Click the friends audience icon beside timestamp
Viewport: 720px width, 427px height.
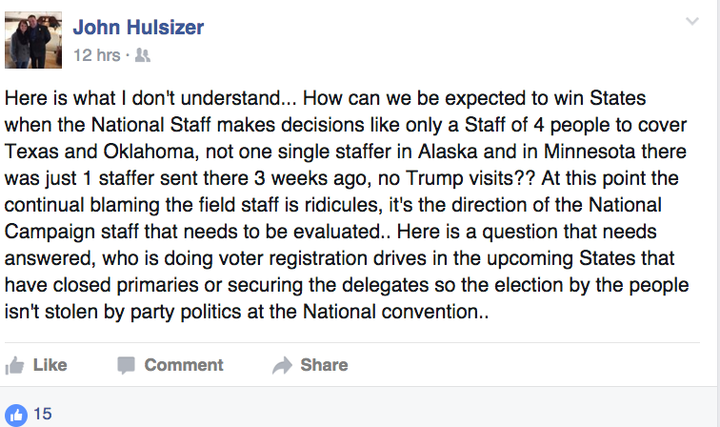click(x=142, y=56)
